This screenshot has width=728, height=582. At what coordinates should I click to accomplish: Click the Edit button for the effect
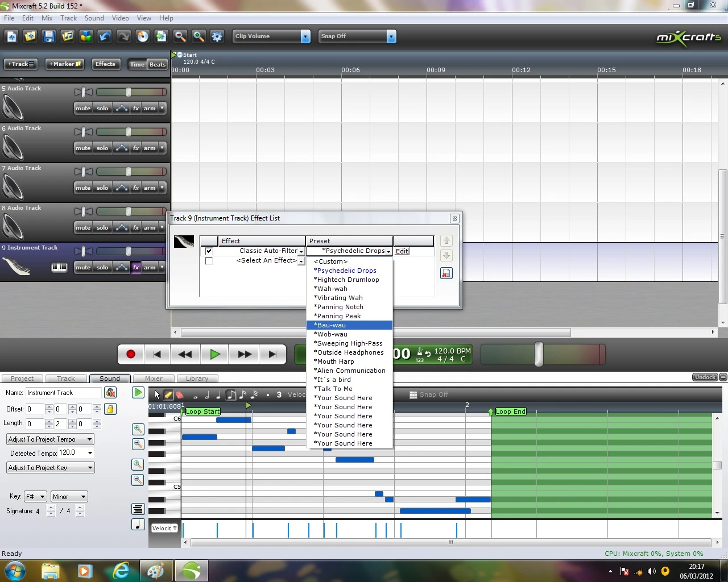click(x=402, y=251)
